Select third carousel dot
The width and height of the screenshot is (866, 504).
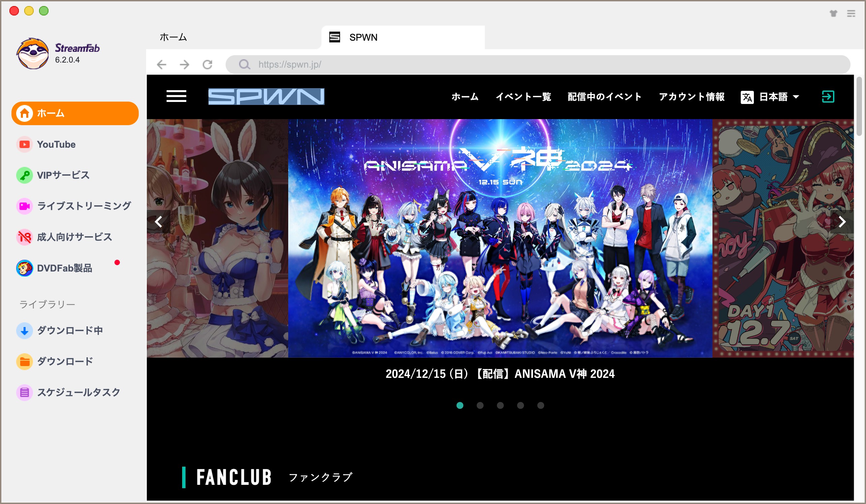[x=500, y=405]
